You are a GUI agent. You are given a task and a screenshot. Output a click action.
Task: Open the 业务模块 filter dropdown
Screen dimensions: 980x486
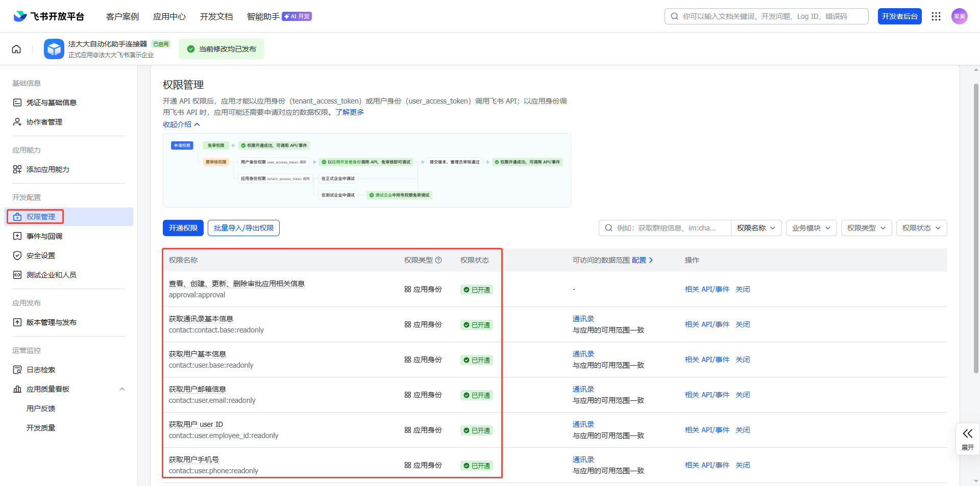click(811, 228)
